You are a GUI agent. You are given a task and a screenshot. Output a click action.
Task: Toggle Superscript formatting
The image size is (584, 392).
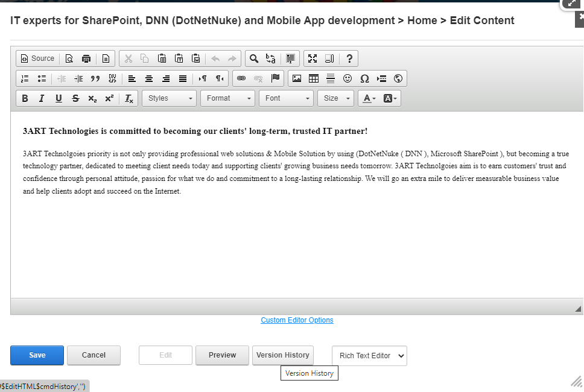tap(109, 98)
